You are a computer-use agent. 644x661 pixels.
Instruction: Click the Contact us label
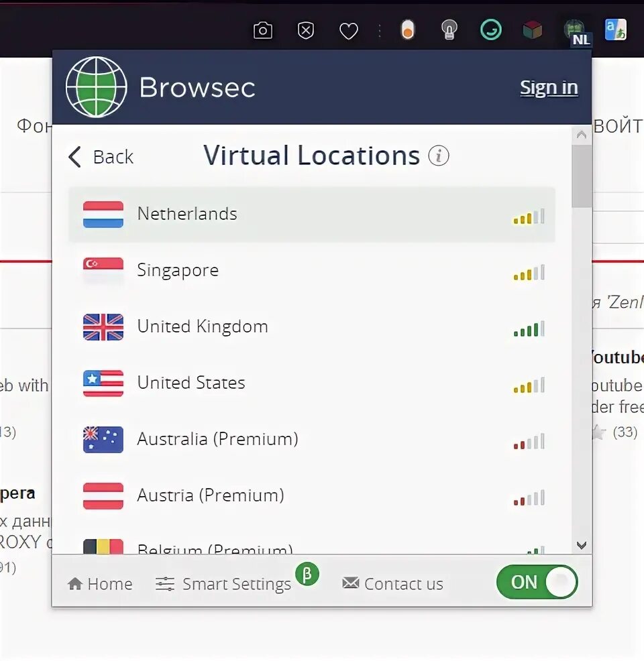pyautogui.click(x=404, y=584)
